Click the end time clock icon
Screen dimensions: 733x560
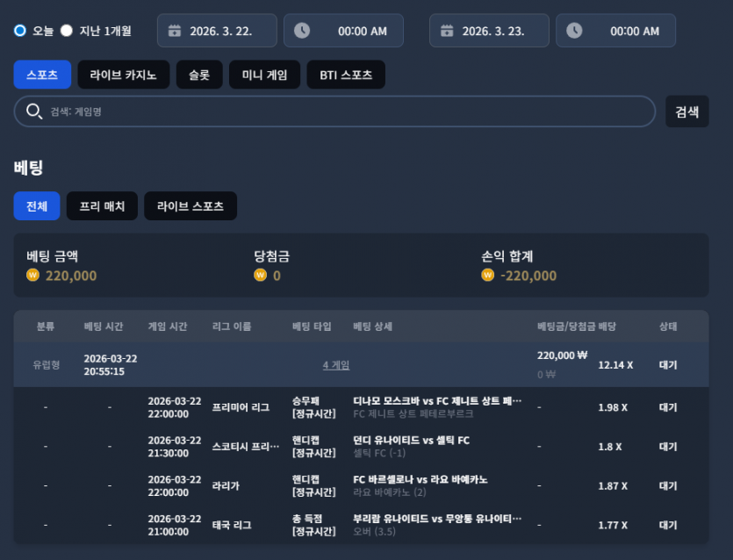pos(574,31)
